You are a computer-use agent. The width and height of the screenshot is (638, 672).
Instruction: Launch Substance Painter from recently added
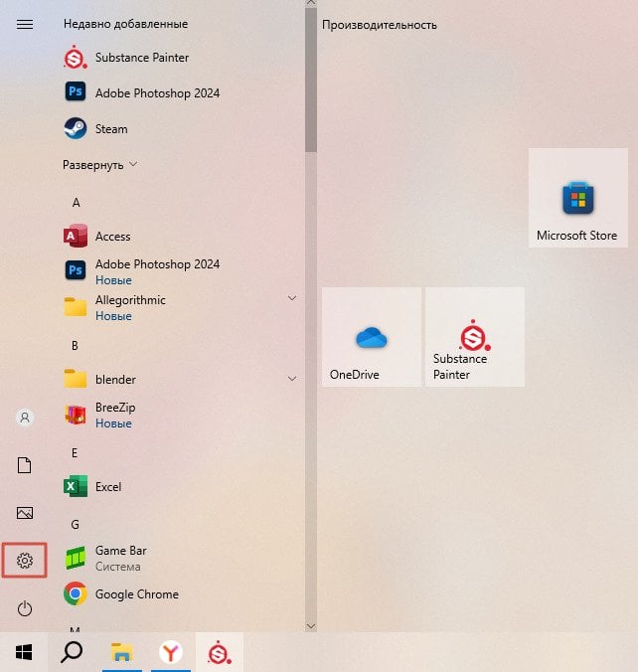(x=126, y=58)
